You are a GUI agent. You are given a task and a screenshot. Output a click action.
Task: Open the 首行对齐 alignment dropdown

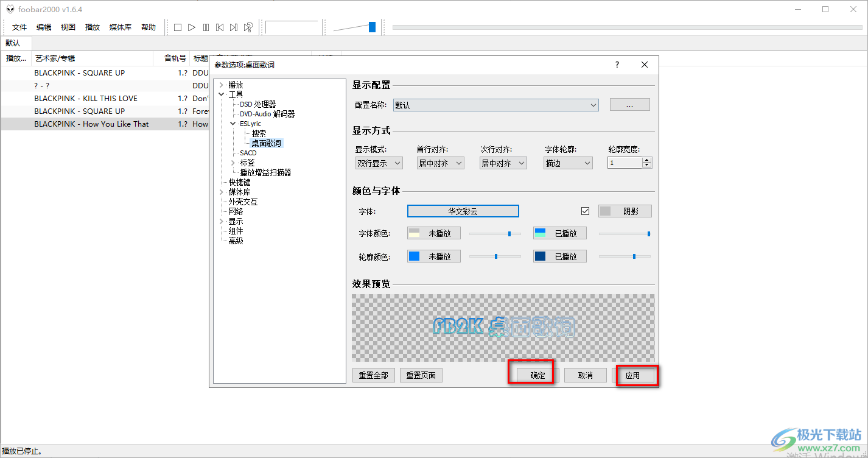440,163
